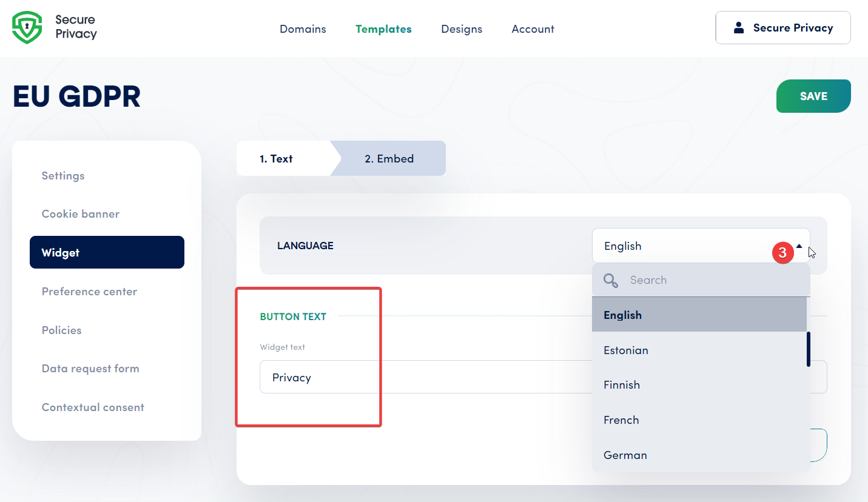Select the Policies sidebar entry
This screenshot has width=868, height=502.
tap(61, 330)
